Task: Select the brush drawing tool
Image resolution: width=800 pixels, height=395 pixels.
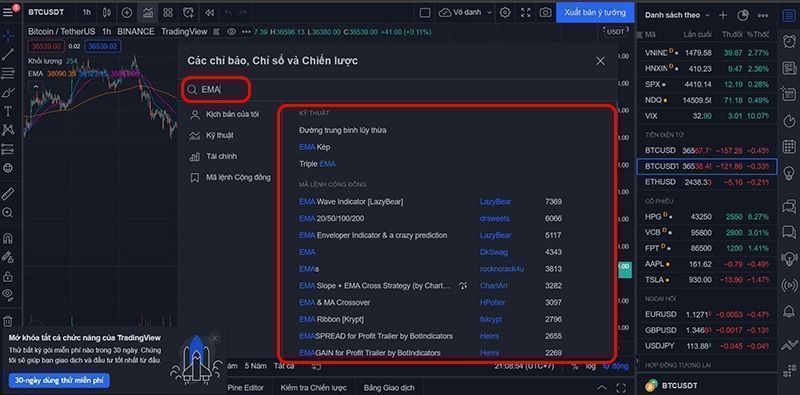Action: [x=8, y=92]
